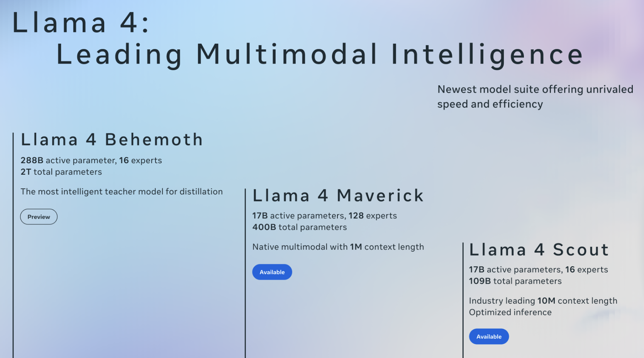Viewport: 644px width, 358px height.
Task: Click 'Industry leading 10M context length' text
Action: click(543, 301)
